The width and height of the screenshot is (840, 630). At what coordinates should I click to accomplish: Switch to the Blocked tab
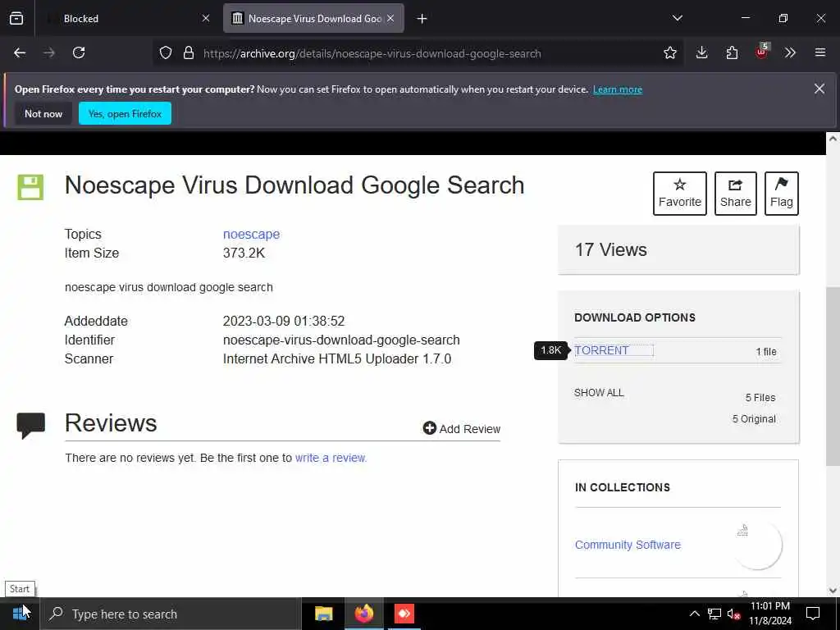pyautogui.click(x=127, y=18)
